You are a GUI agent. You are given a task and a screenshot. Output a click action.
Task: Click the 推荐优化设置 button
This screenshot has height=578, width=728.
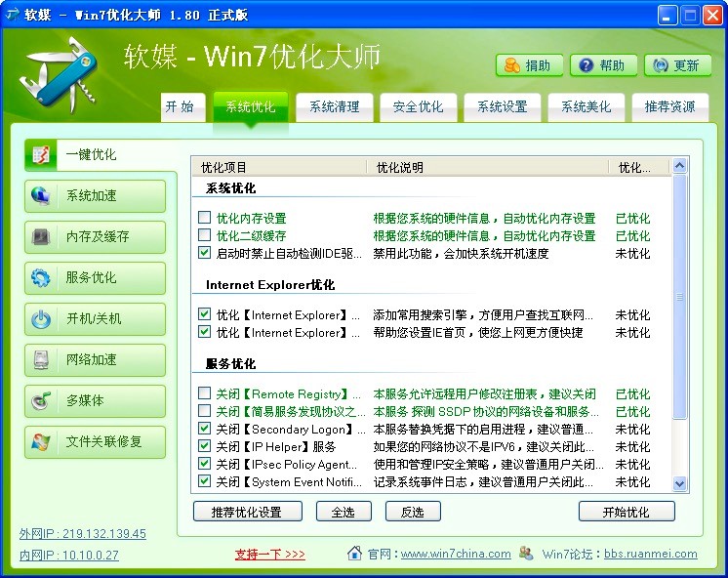tap(248, 512)
